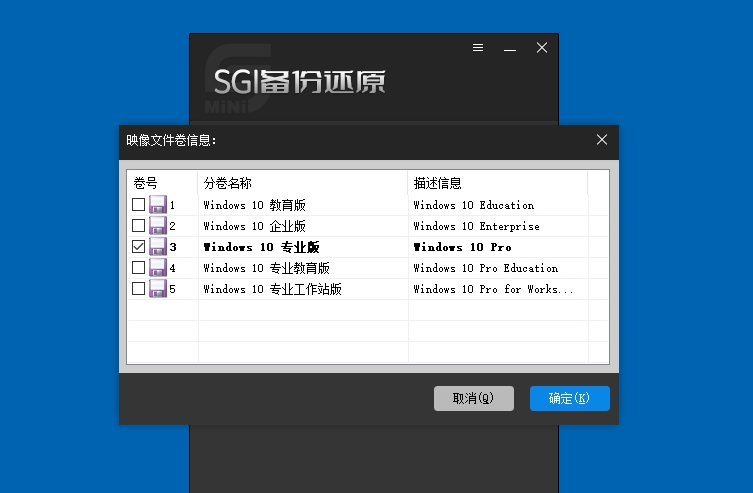Sort by the 分卷名称 column header

pyautogui.click(x=303, y=183)
